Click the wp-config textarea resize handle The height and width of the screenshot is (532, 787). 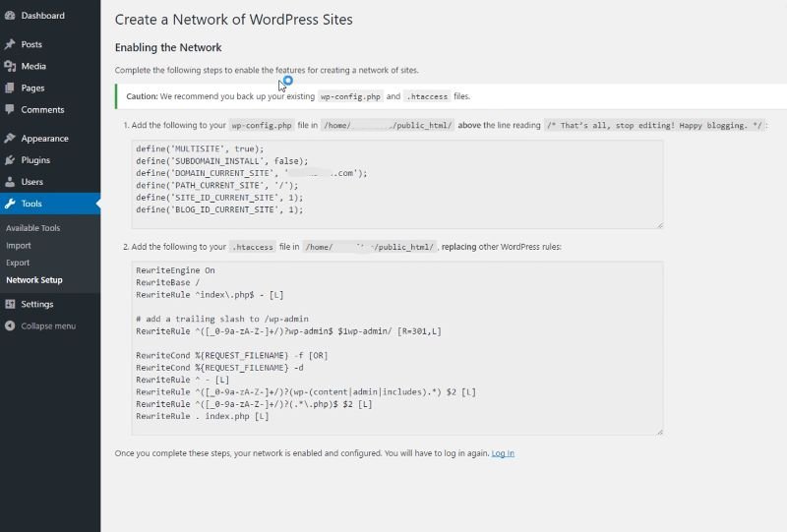tap(659, 225)
